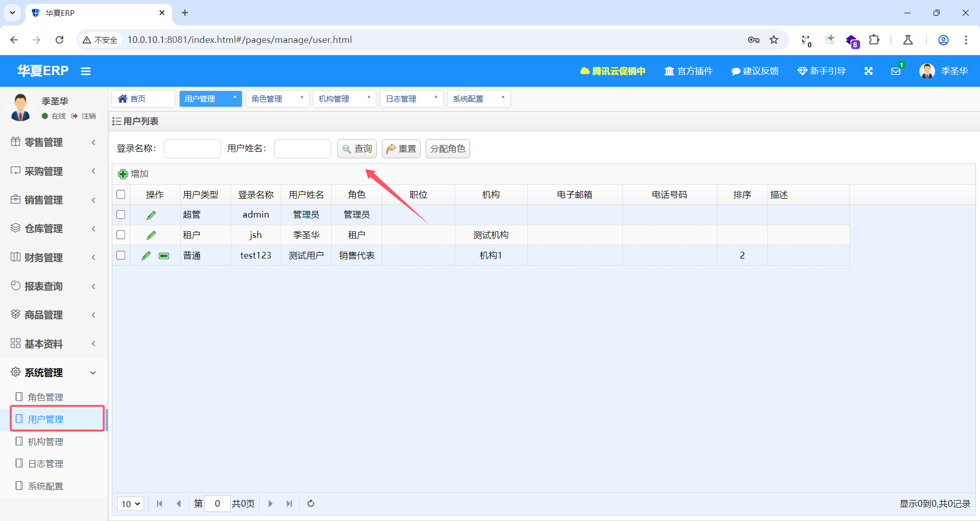
Task: Click the edit pencil for test123 row
Action: coord(146,255)
